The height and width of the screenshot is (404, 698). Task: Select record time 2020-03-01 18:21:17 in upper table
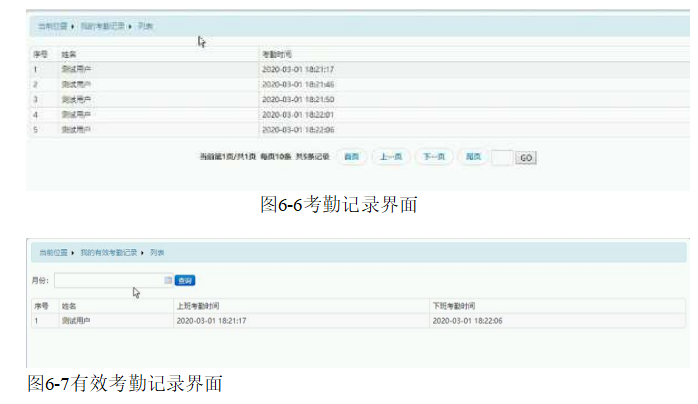click(x=298, y=69)
